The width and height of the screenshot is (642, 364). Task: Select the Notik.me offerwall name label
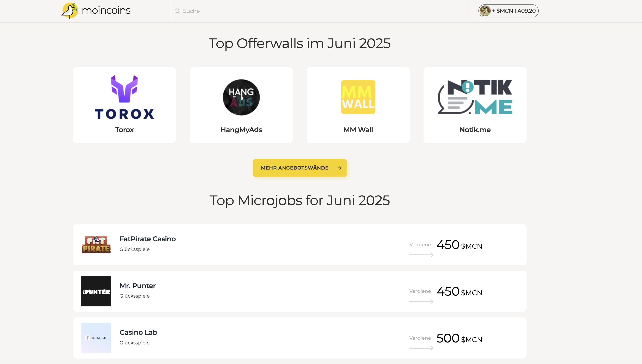[475, 130]
